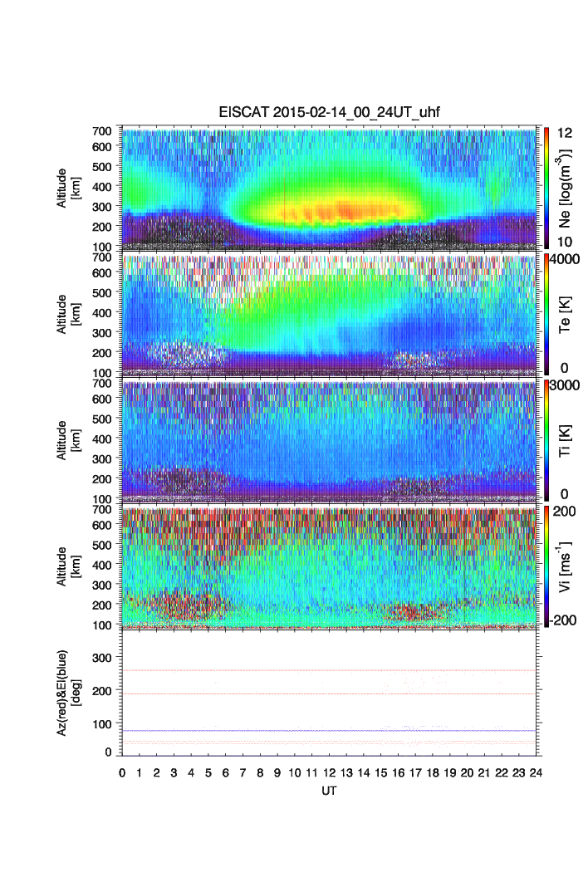This screenshot has width=588, height=882.
Task: Click UT axis tick label '9'
Action: [277, 773]
